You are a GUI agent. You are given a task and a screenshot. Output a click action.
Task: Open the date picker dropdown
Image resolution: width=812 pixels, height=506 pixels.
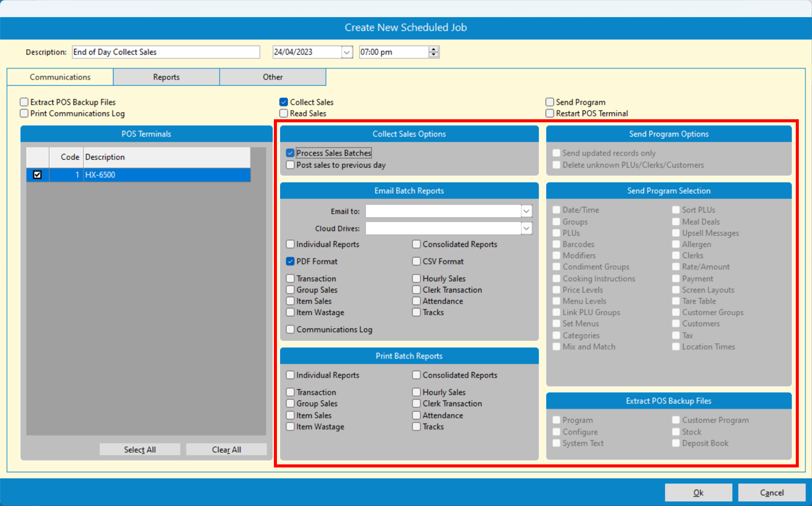[x=347, y=52]
